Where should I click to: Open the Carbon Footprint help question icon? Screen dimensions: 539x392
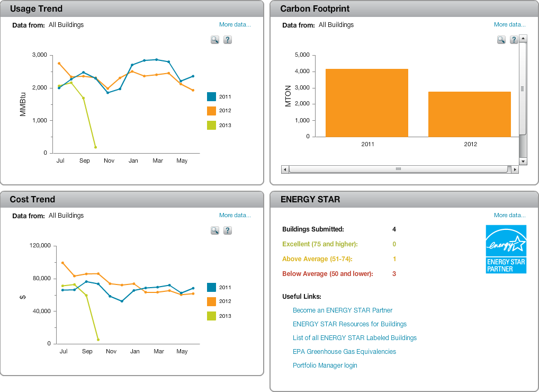point(514,40)
